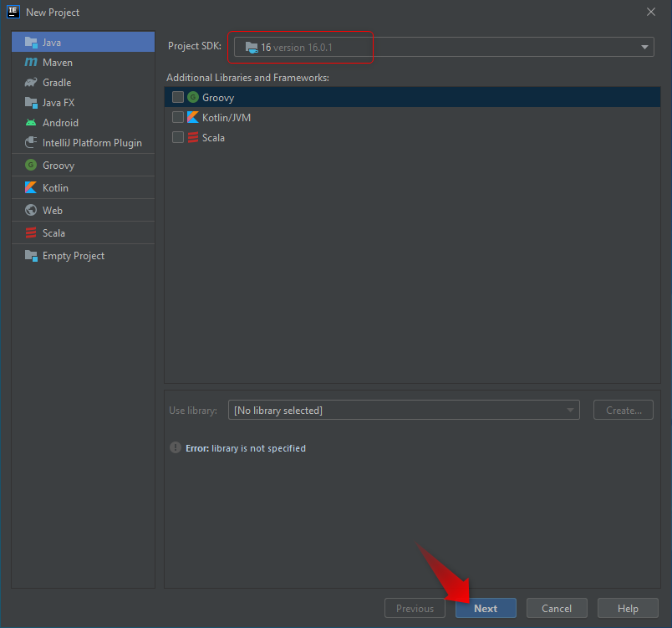Click the 'Kotlin/JVM' row label
The height and width of the screenshot is (628, 672).
[x=227, y=117]
